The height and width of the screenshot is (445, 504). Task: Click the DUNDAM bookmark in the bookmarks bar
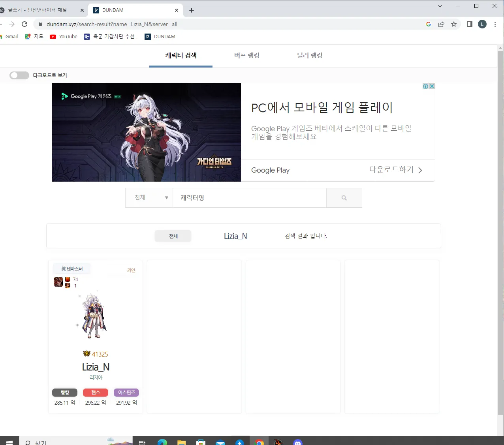[160, 36]
